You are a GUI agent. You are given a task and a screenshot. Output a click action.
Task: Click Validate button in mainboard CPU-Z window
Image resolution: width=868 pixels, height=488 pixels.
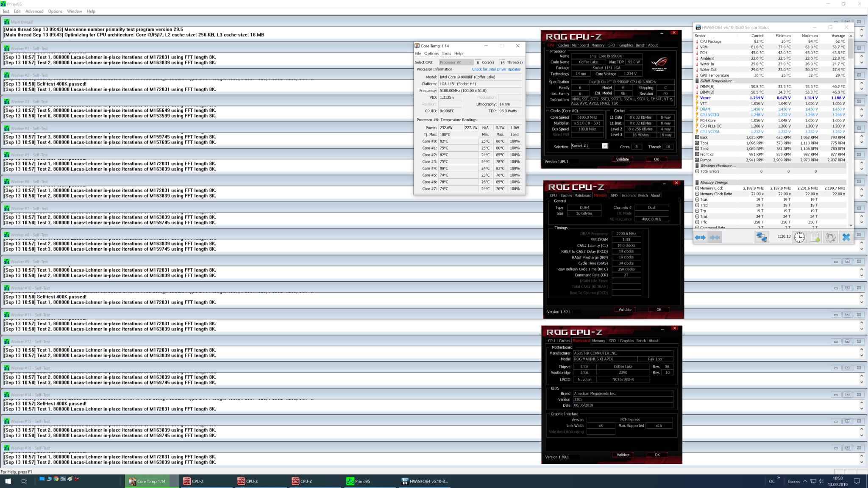[623, 455]
